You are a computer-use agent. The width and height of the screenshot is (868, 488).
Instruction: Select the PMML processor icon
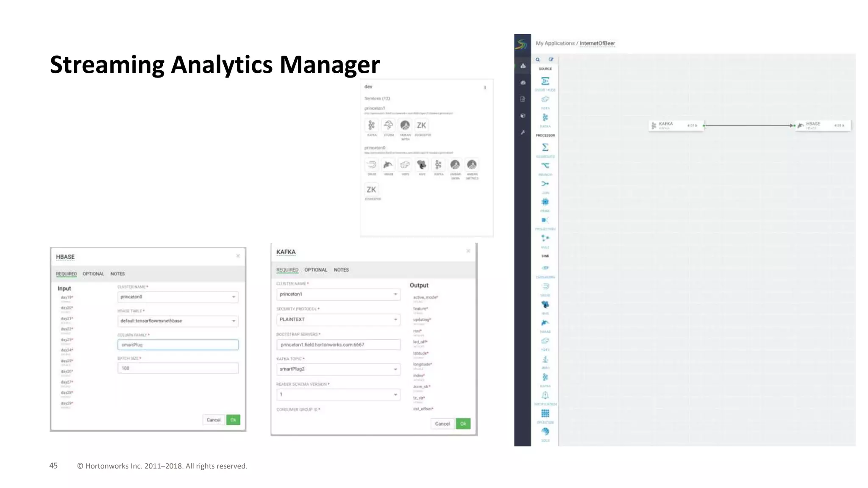545,202
